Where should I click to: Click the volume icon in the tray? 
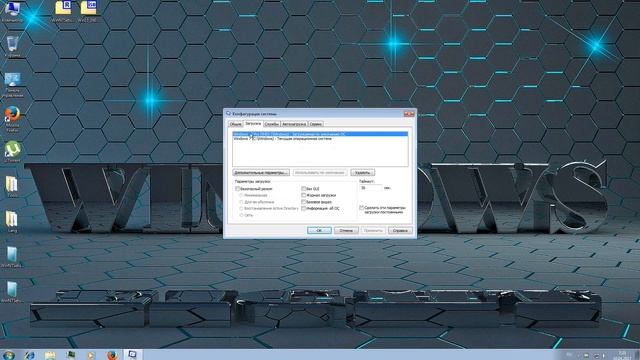click(604, 356)
